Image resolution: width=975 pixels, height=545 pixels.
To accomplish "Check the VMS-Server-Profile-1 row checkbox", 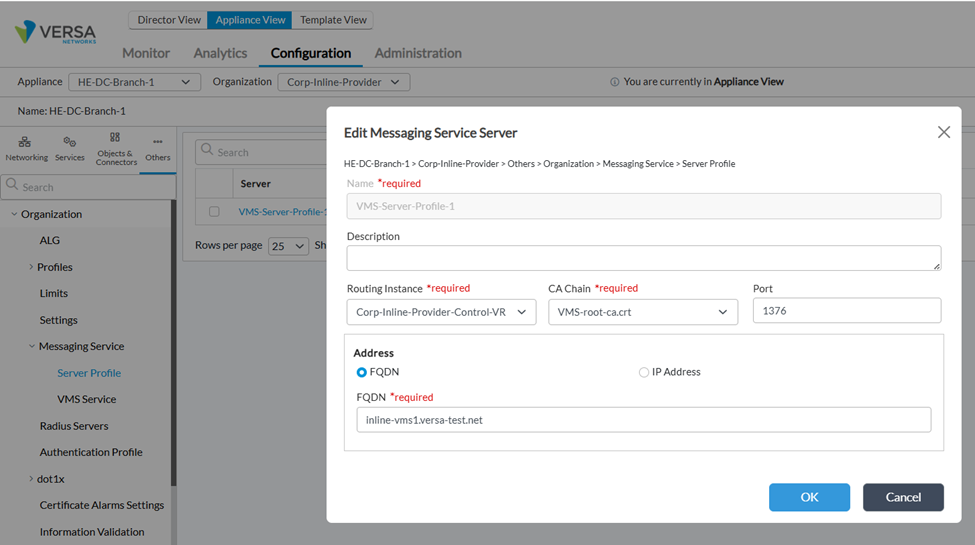I will pos(214,212).
